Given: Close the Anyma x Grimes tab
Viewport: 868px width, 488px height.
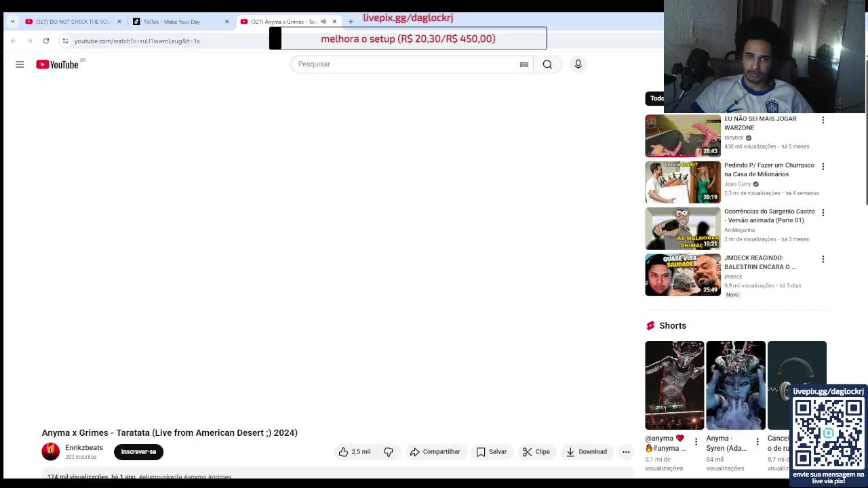Looking at the screenshot, I should tap(334, 22).
